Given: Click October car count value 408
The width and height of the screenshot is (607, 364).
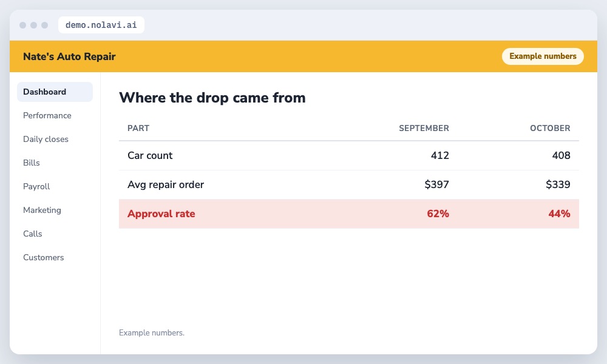Looking at the screenshot, I should point(561,155).
